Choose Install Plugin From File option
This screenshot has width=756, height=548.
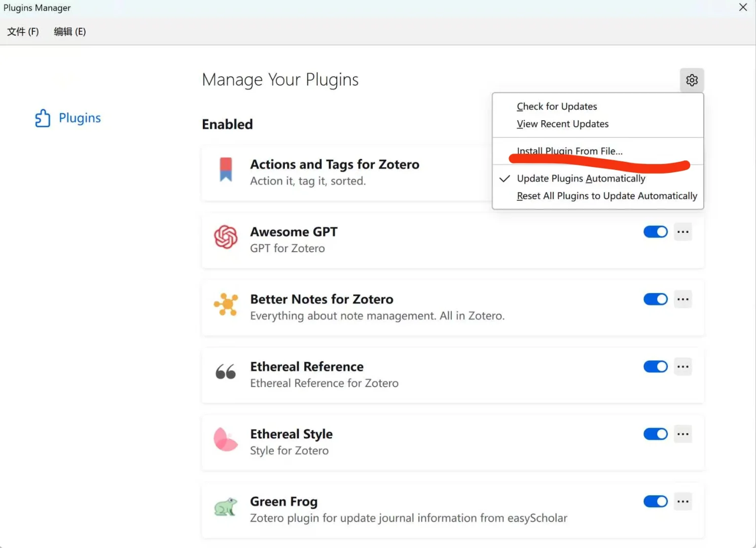569,151
